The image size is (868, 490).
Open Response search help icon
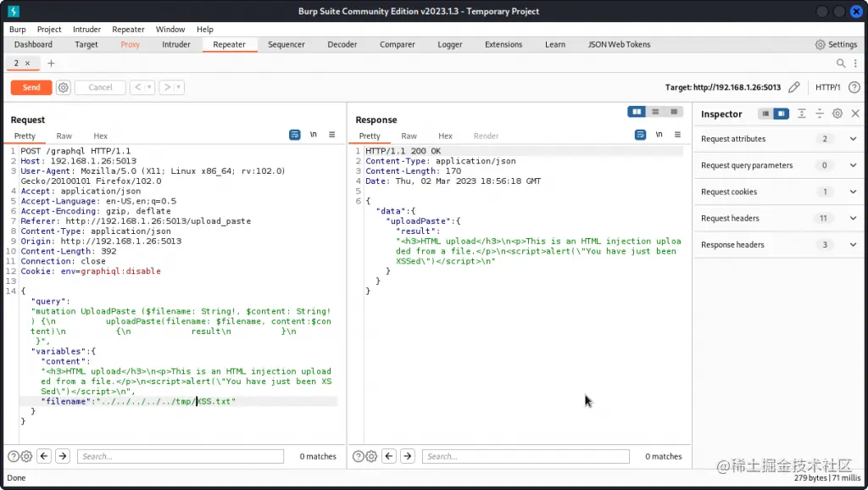[359, 456]
